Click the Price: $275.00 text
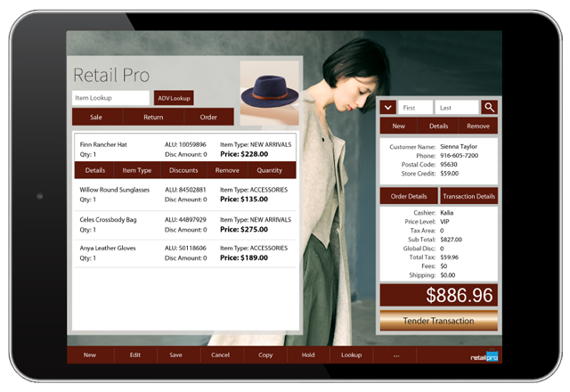 tap(244, 230)
